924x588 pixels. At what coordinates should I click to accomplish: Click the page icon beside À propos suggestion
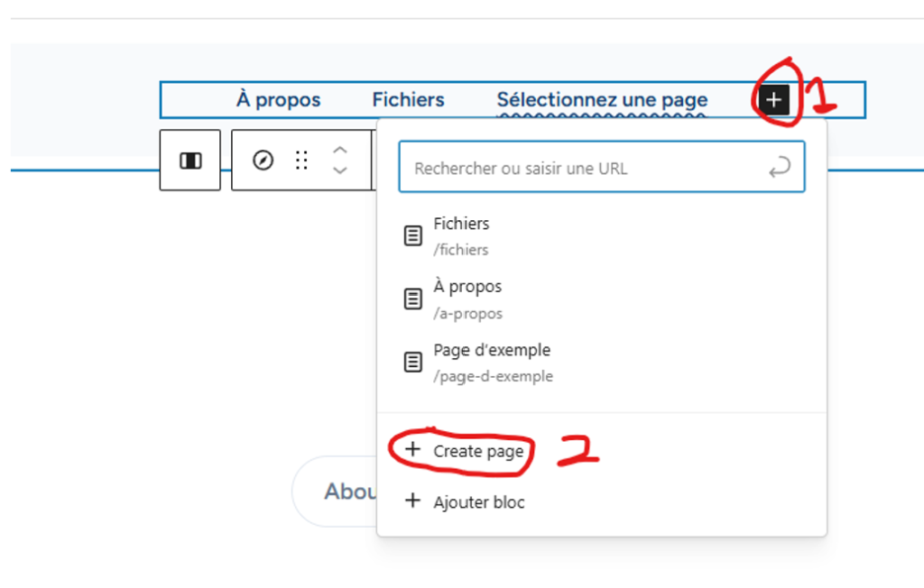coord(412,299)
